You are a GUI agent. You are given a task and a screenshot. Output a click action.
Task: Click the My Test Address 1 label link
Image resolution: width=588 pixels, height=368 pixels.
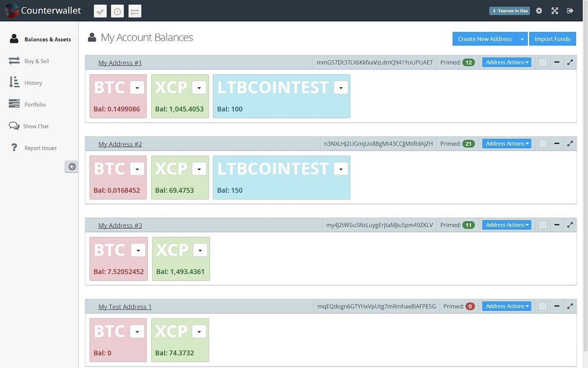[x=125, y=307]
